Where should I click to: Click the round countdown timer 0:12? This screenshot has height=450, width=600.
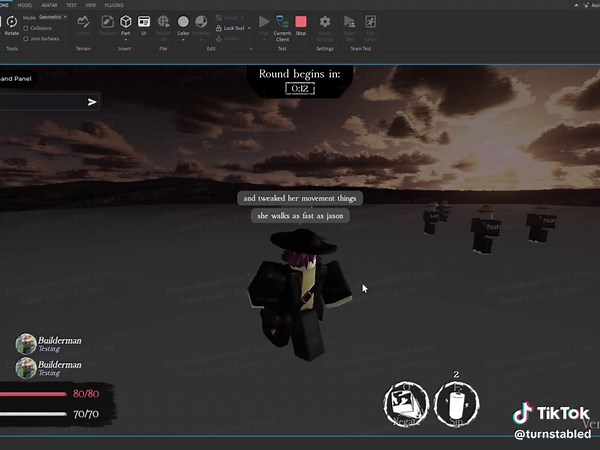pyautogui.click(x=300, y=89)
